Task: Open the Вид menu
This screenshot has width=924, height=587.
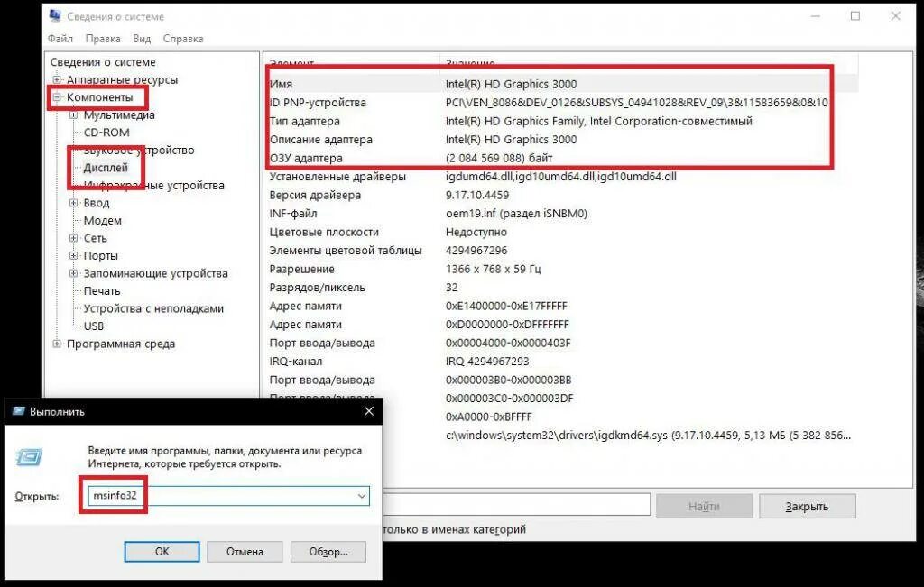Action: [x=142, y=38]
